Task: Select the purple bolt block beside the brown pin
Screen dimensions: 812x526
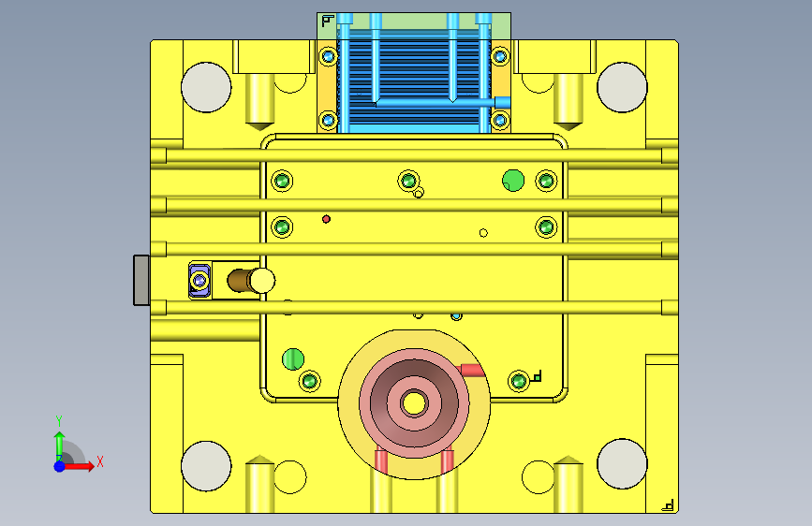Action: pyautogui.click(x=199, y=281)
